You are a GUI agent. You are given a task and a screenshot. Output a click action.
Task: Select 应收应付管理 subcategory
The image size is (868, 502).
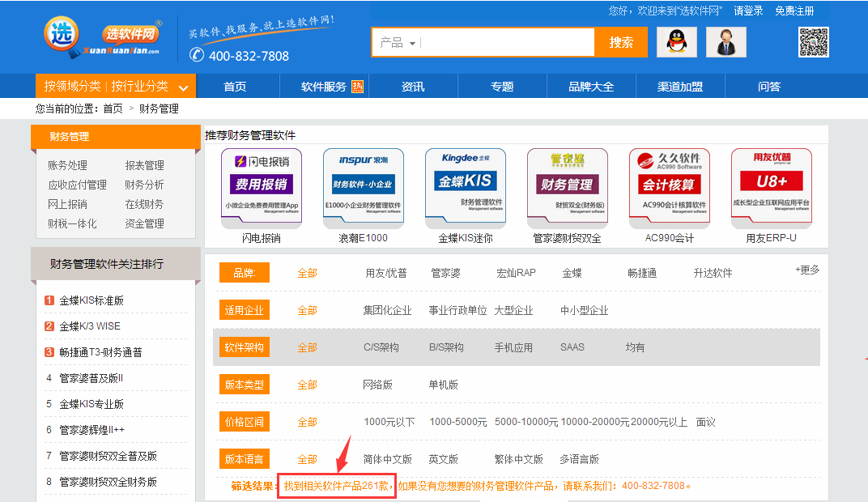pyautogui.click(x=78, y=185)
